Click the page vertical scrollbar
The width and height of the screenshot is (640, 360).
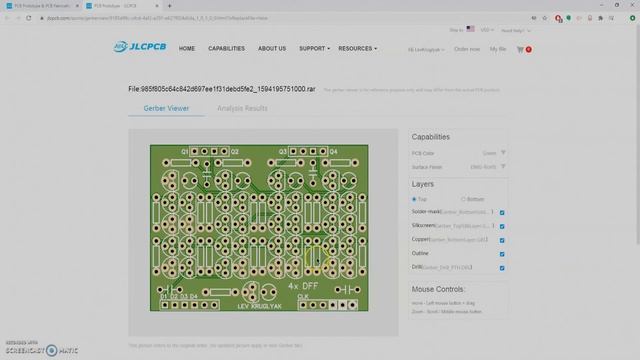(x=638, y=135)
